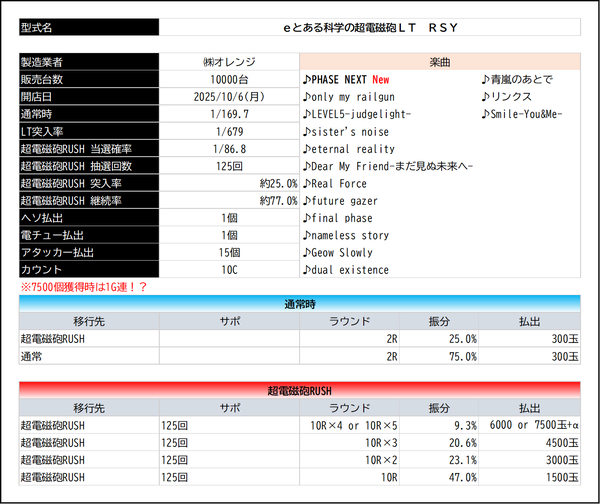Click the LT entry rate '1/679'

point(229,131)
